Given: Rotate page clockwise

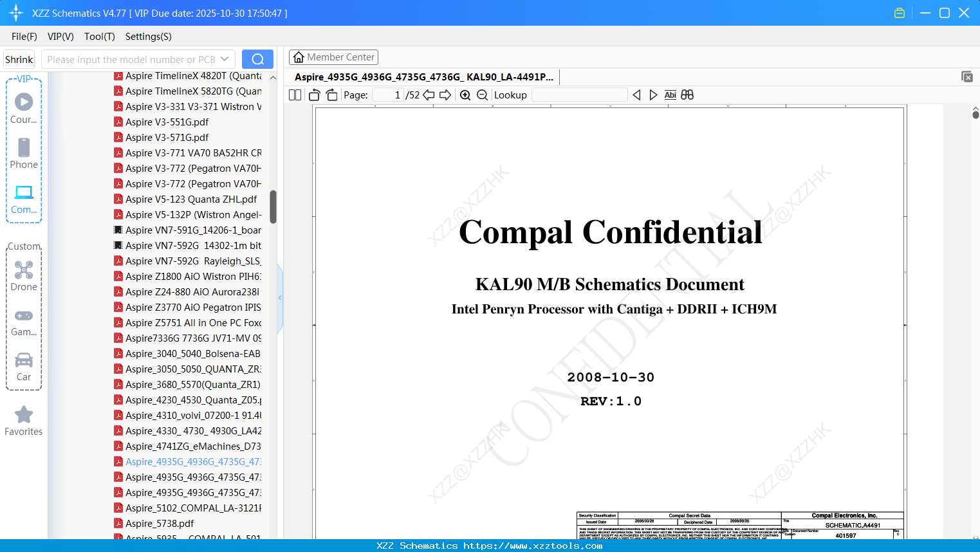Looking at the screenshot, I should [332, 95].
